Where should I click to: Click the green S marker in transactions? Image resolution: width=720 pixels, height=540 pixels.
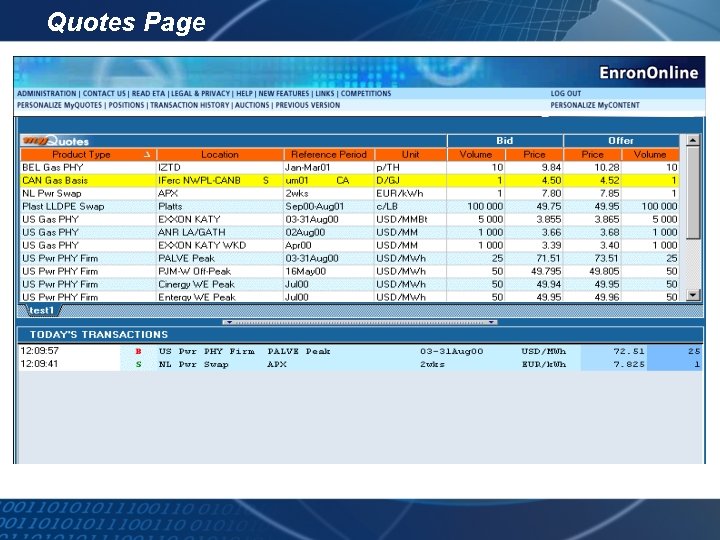click(x=138, y=365)
